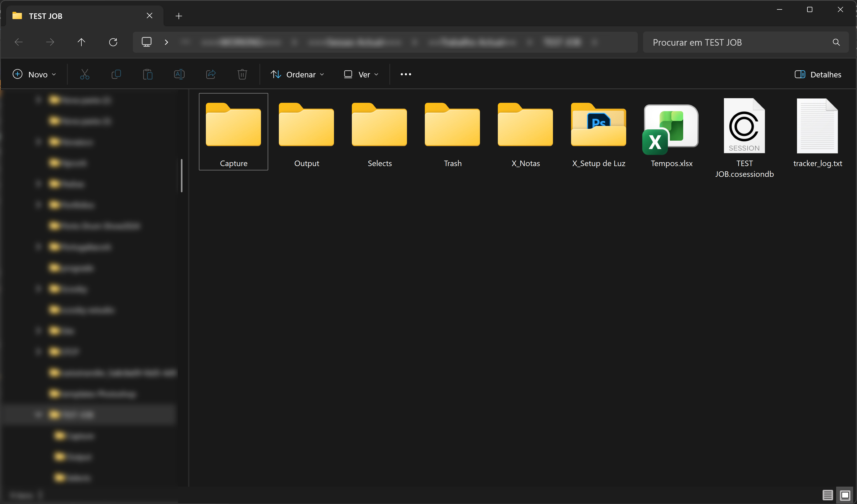
Task: Click the Paste clipboard icon
Action: [x=148, y=74]
